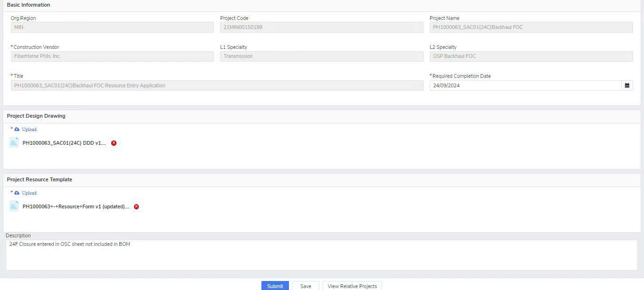The height and width of the screenshot is (290, 644).
Task: Click the L1 Specialty field Transmission
Action: click(322, 56)
